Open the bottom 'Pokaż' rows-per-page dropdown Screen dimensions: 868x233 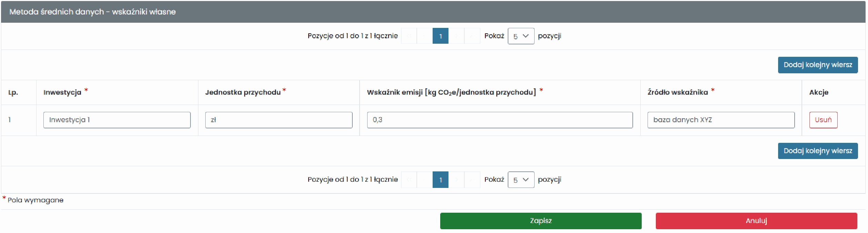tap(521, 180)
